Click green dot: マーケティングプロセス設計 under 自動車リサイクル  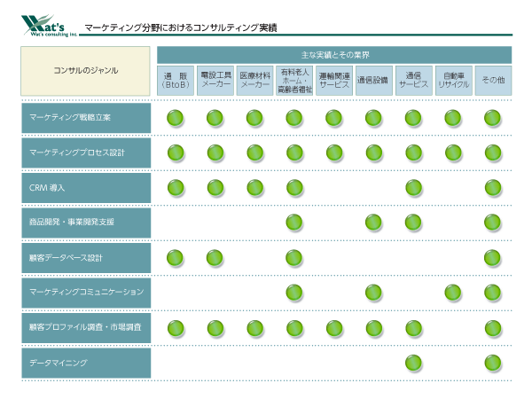tap(454, 153)
